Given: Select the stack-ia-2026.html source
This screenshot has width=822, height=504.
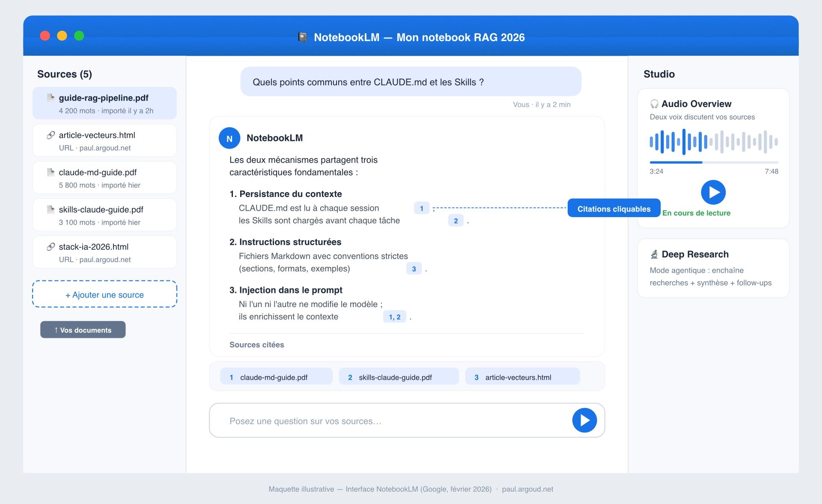Looking at the screenshot, I should pos(104,252).
